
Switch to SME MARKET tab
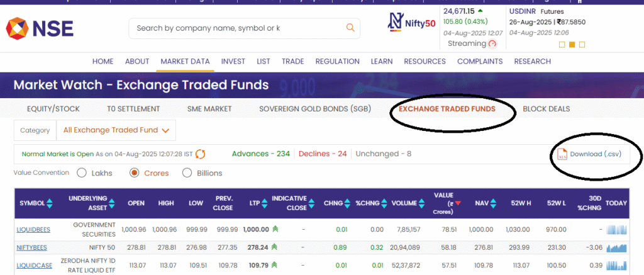[209, 109]
